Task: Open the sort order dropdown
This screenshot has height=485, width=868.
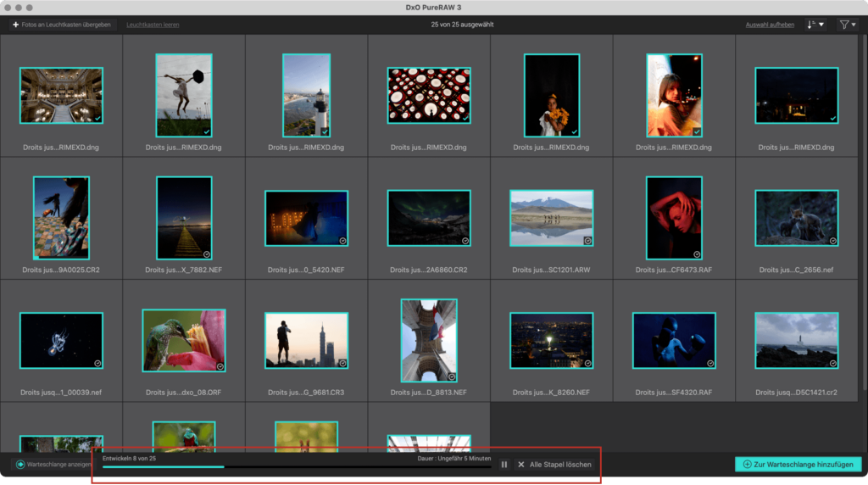Action: coord(815,25)
